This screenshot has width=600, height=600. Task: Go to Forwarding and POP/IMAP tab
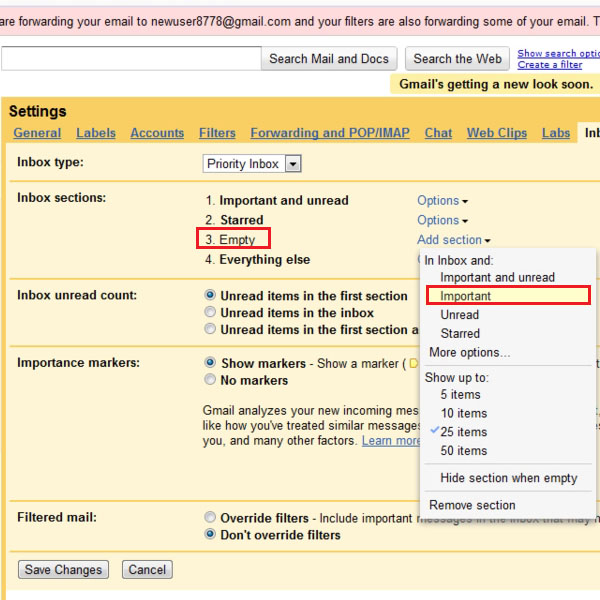(330, 133)
